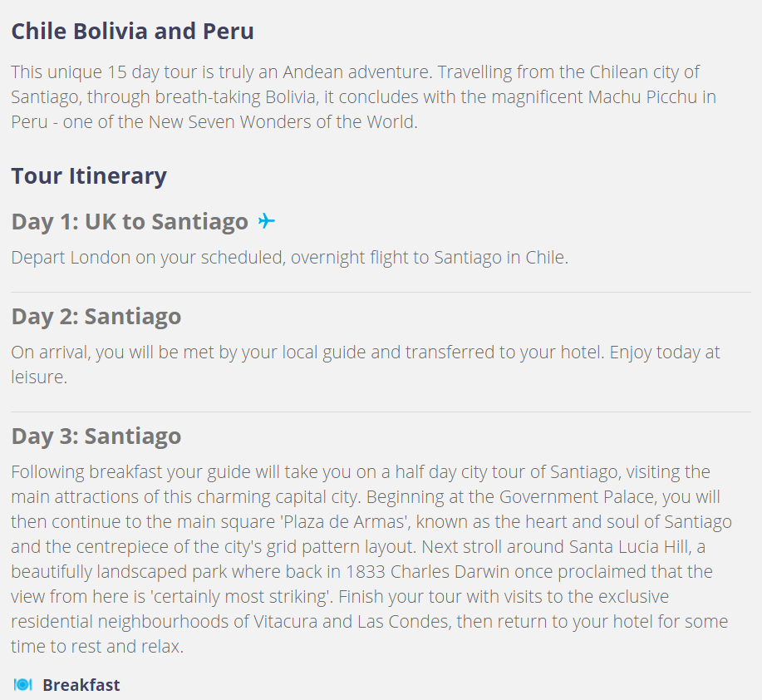The height and width of the screenshot is (700, 762).
Task: Click the divider line below Day 1 section
Action: click(381, 292)
